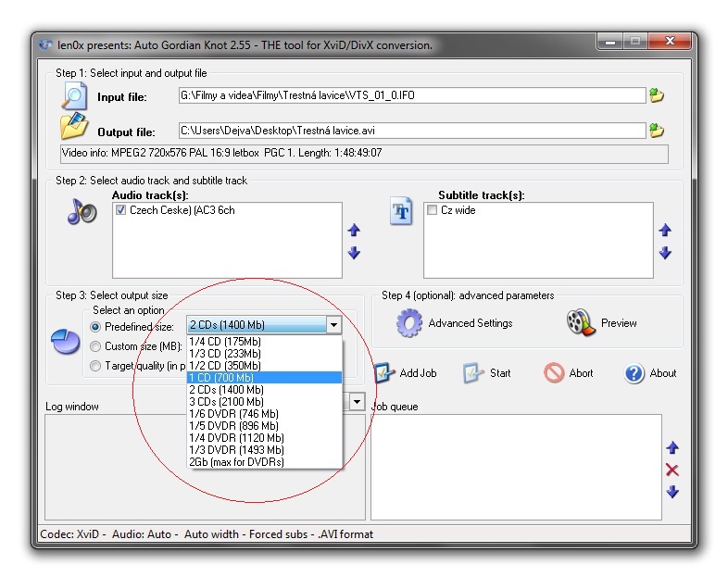Open Advanced Settings gear
The image size is (728, 577).
409,322
